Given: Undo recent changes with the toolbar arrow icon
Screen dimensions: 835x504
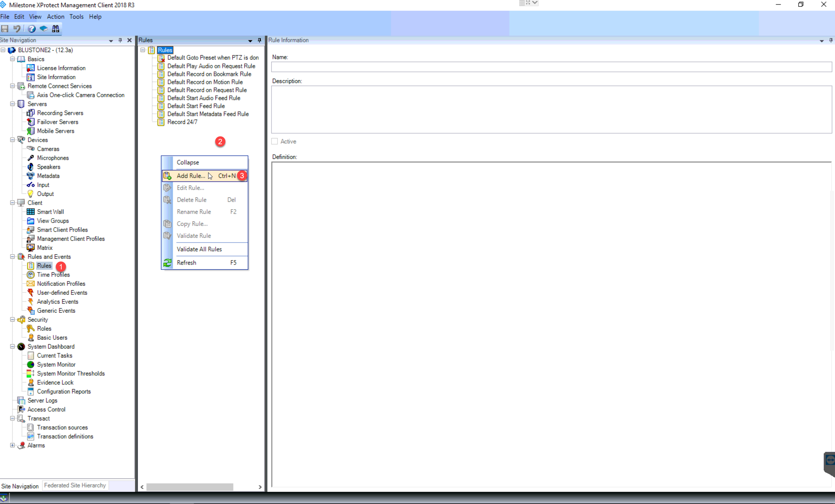Looking at the screenshot, I should click(17, 29).
